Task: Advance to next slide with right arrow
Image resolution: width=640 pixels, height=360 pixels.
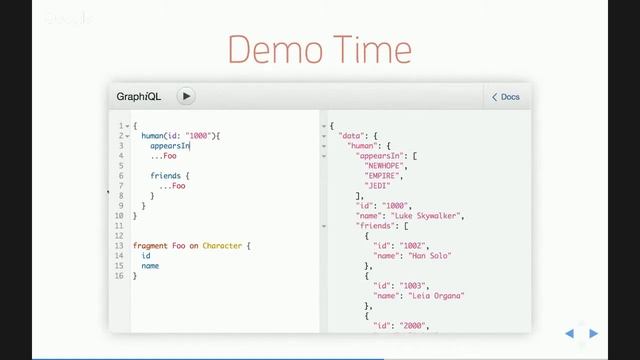Action: pyautogui.click(x=593, y=333)
